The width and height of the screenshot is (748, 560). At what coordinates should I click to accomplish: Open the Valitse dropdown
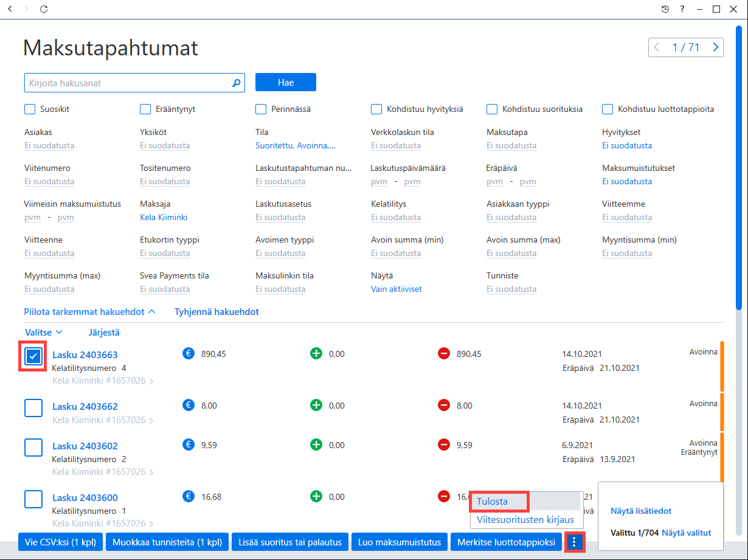(44, 332)
